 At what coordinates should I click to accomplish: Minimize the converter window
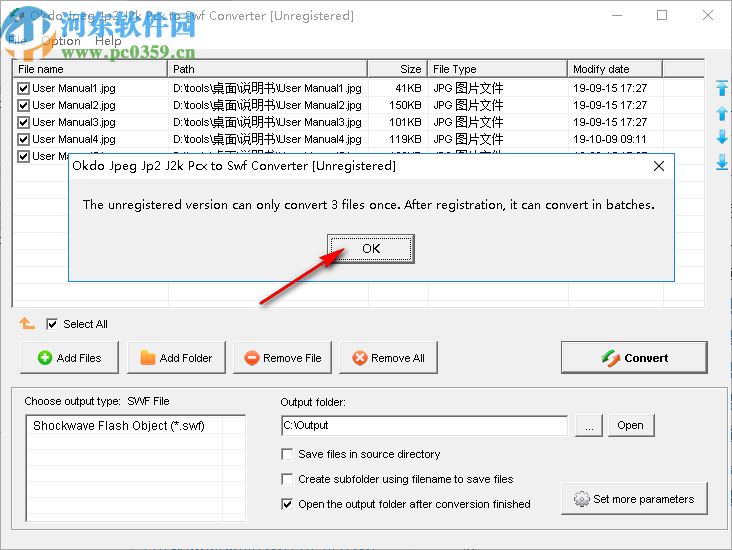click(x=617, y=15)
